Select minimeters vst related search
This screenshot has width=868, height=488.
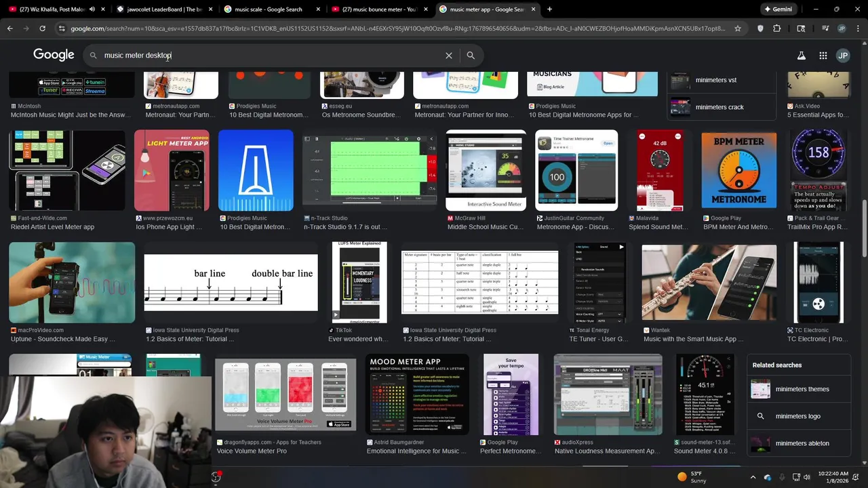pyautogui.click(x=722, y=80)
